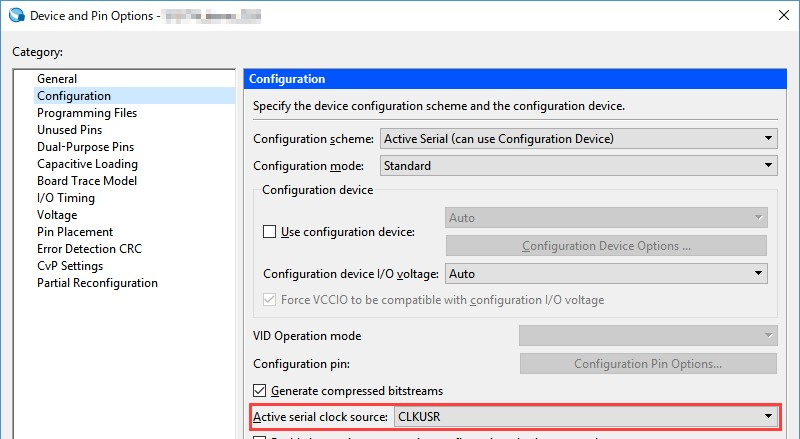The width and height of the screenshot is (800, 439).
Task: Open Voltage category
Action: click(x=57, y=215)
